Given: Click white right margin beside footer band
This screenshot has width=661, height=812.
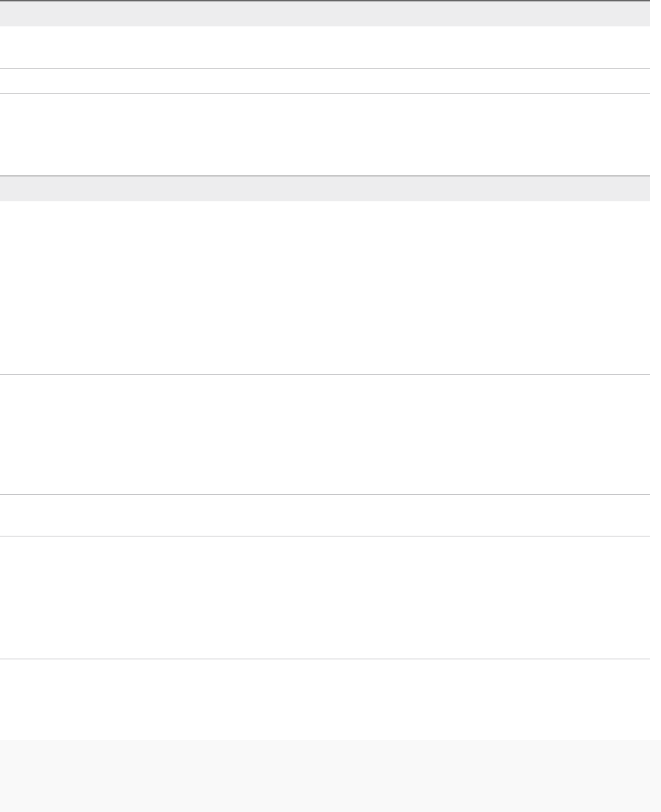Looking at the screenshot, I should [655, 775].
